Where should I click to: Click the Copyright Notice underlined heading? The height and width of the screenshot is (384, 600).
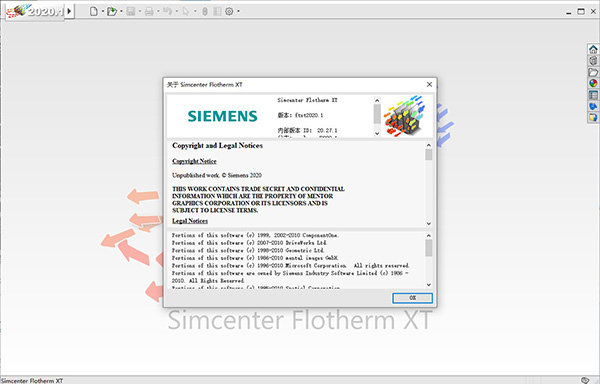[194, 161]
